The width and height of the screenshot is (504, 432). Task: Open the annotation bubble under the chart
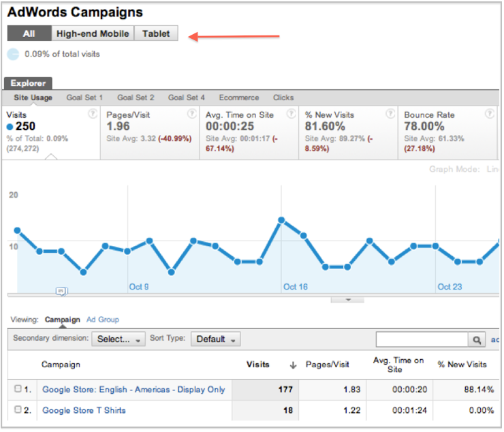[61, 291]
